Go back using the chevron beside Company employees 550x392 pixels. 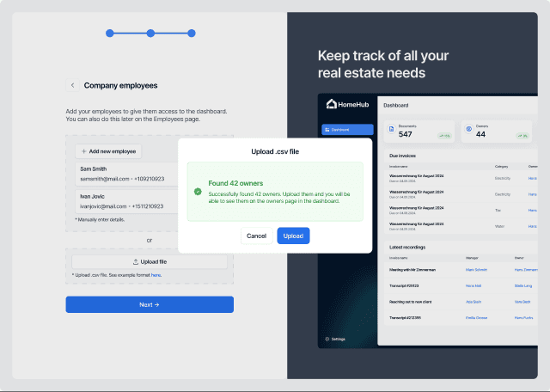(x=72, y=85)
